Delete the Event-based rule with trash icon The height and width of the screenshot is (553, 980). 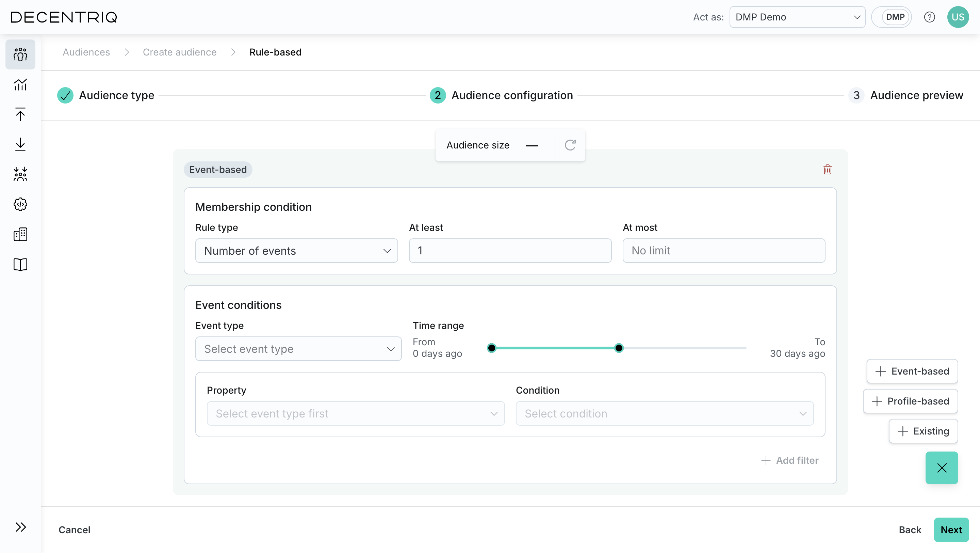click(828, 169)
